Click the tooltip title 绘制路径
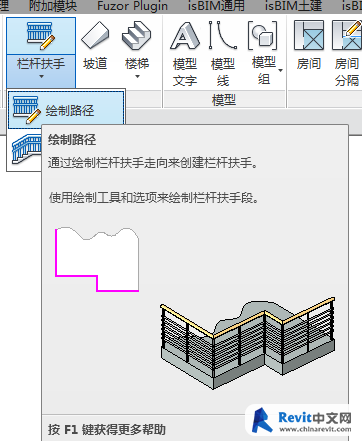 coord(72,140)
